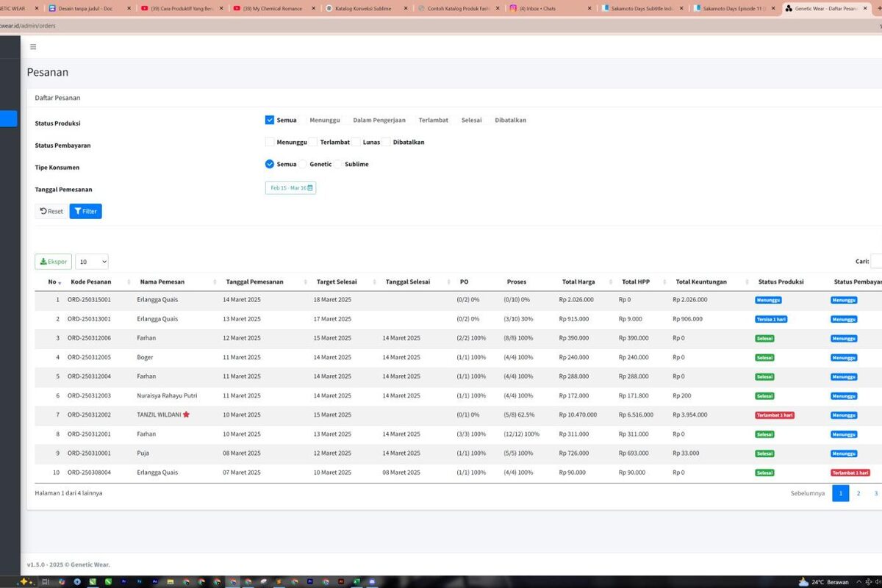Click the calendar icon in date range field
This screenshot has width=882, height=588.
(310, 188)
